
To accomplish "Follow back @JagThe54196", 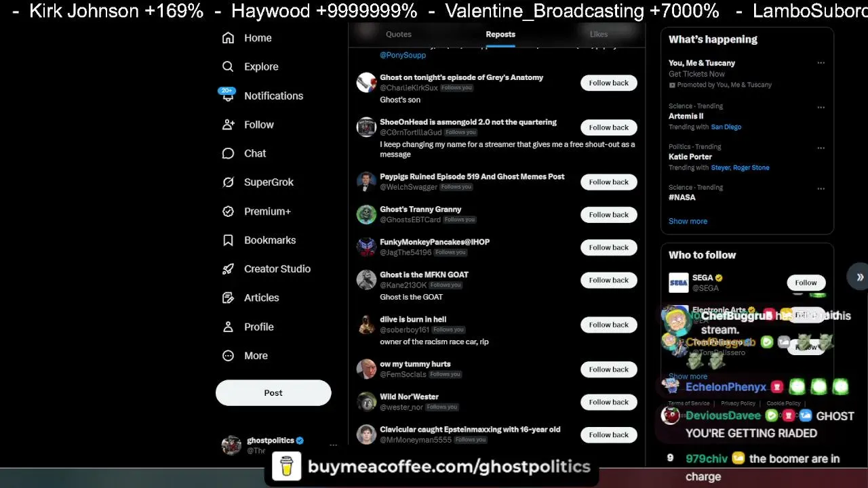I will pos(609,247).
